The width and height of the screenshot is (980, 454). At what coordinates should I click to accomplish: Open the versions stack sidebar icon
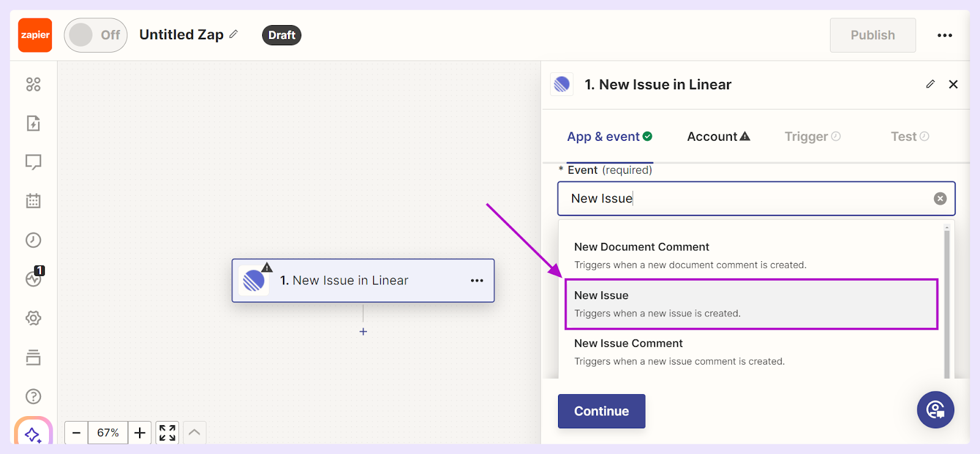pyautogui.click(x=33, y=357)
